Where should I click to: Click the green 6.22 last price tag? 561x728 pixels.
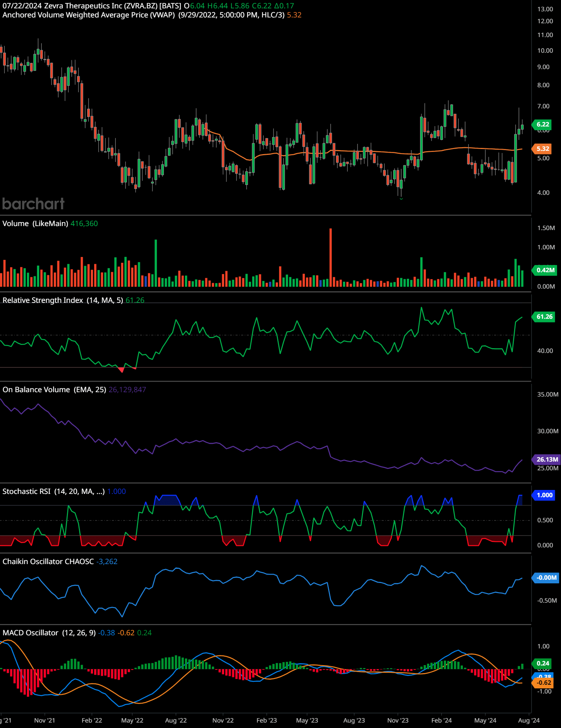(542, 124)
